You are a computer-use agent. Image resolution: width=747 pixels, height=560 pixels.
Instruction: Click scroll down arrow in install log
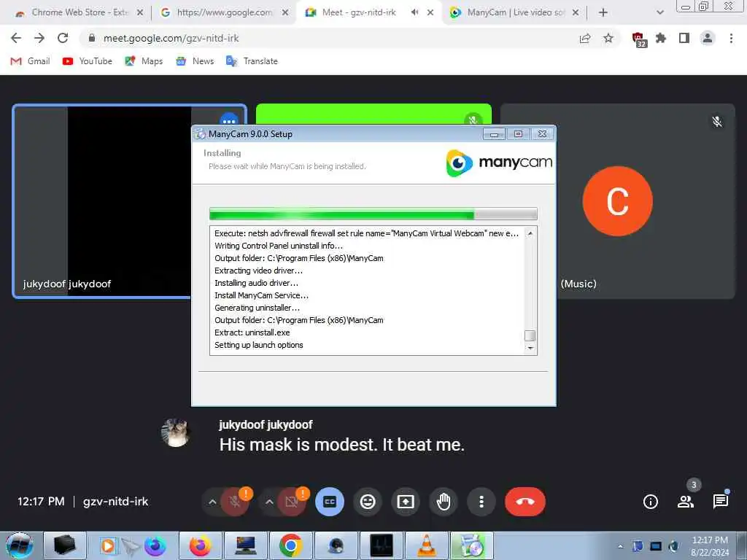pos(530,349)
